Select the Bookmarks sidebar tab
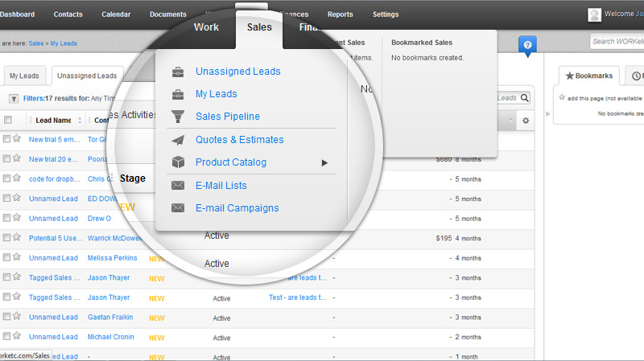Screen dimensions: 644x361 click(589, 76)
